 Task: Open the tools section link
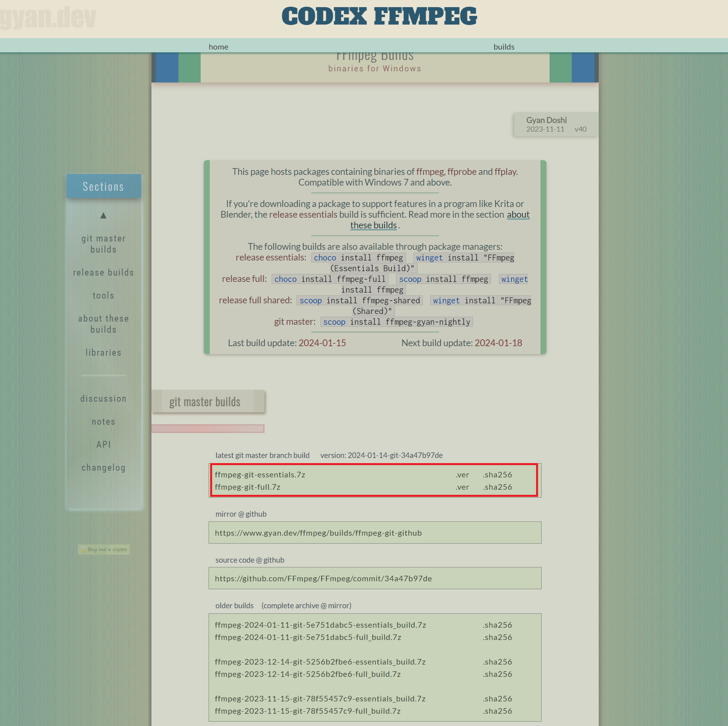103,295
